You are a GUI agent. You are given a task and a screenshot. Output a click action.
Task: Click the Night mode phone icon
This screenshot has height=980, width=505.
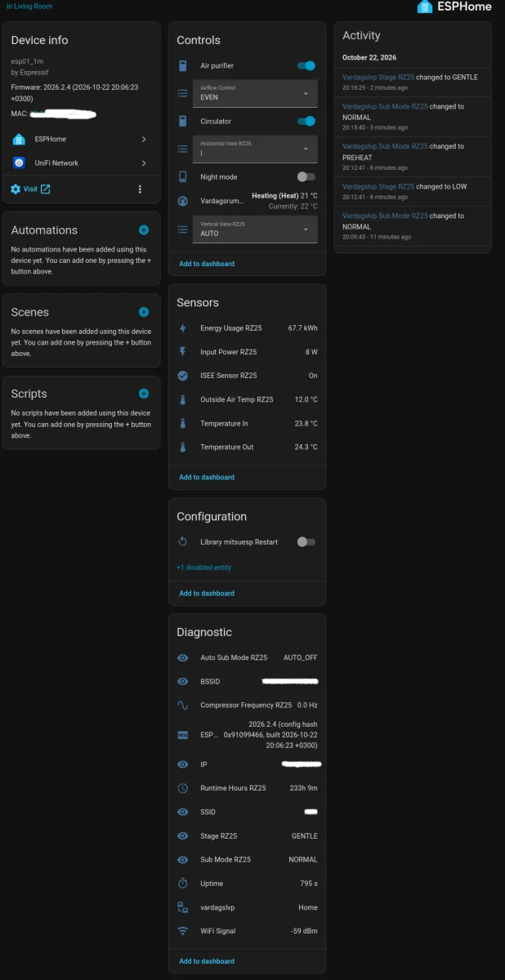183,177
